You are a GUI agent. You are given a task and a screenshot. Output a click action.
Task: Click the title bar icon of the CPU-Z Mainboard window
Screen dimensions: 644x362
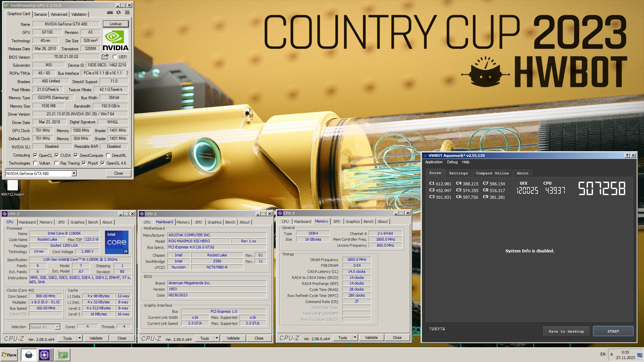tap(142, 214)
